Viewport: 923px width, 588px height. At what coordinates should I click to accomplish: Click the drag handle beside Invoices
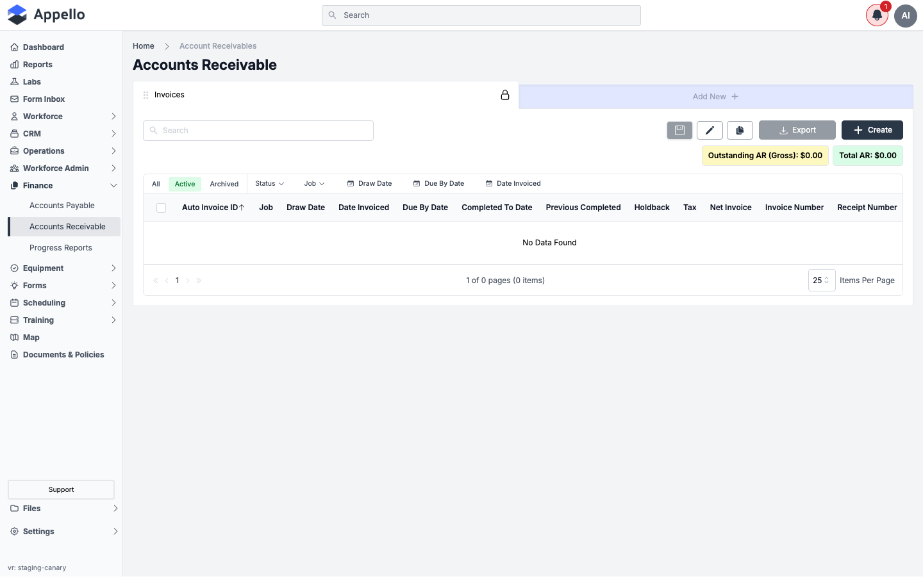(146, 95)
